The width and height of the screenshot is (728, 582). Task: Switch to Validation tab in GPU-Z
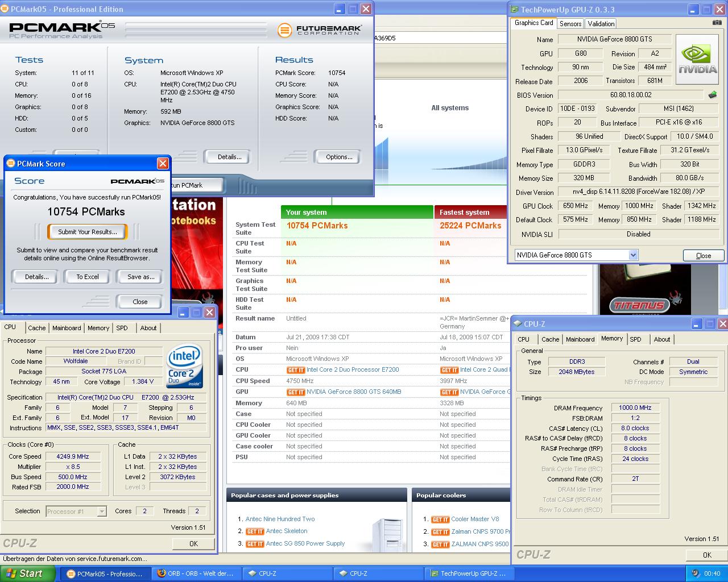point(601,23)
